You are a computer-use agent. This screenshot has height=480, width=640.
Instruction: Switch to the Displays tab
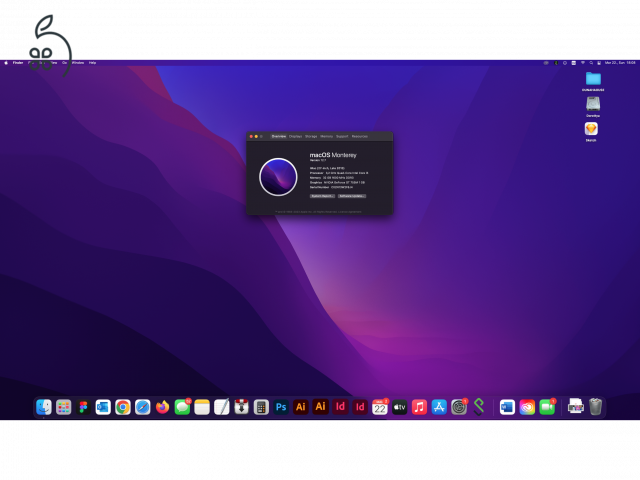[296, 136]
